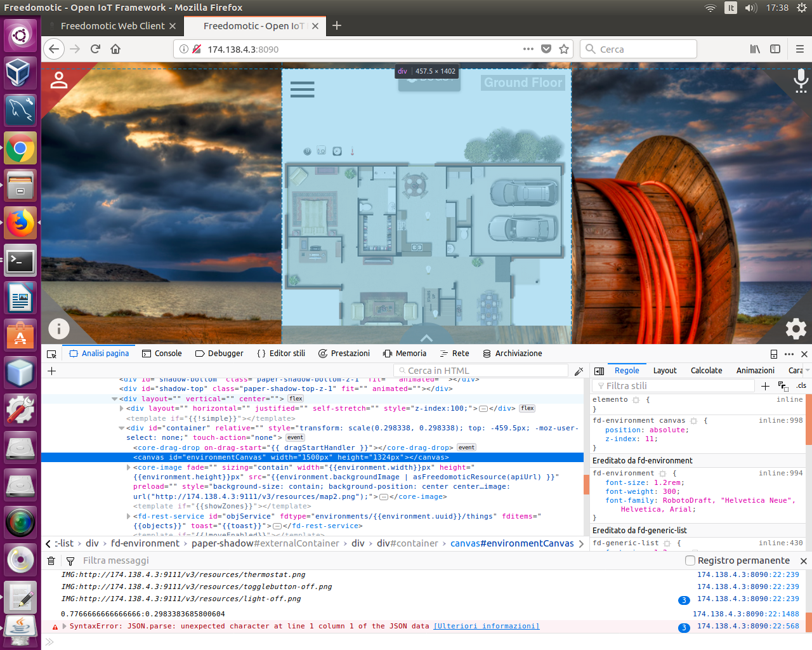Click the Cerca in HTML search field
812x650 pixels.
click(x=481, y=371)
